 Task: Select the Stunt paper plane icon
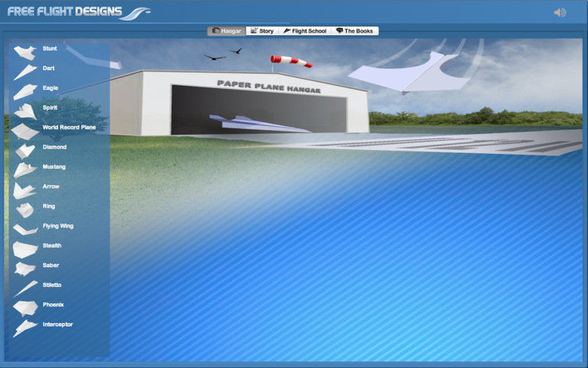tap(25, 52)
